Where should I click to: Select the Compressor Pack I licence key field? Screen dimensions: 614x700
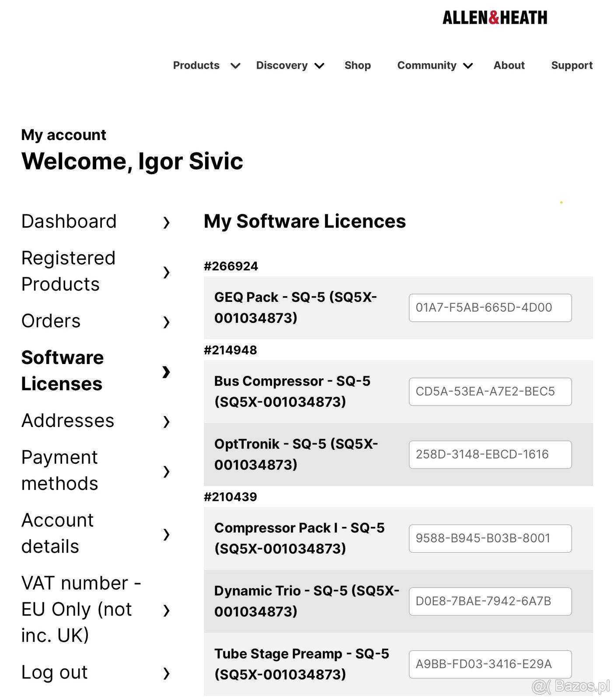coord(490,539)
